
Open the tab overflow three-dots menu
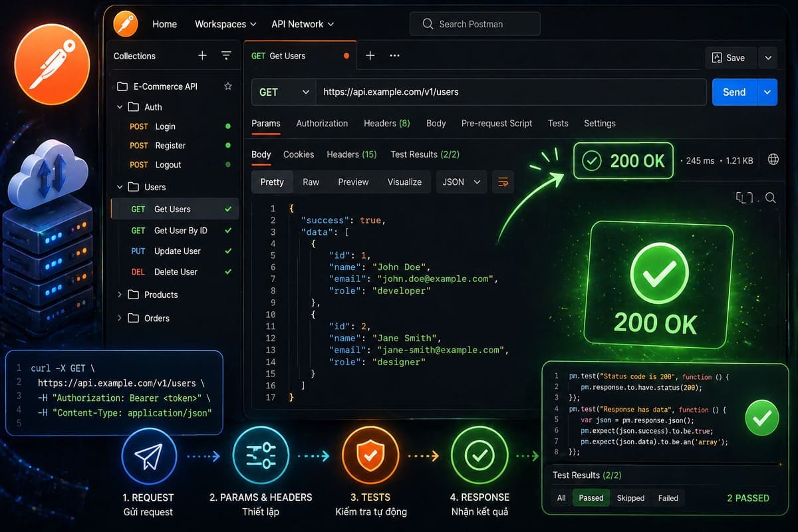[x=394, y=56]
